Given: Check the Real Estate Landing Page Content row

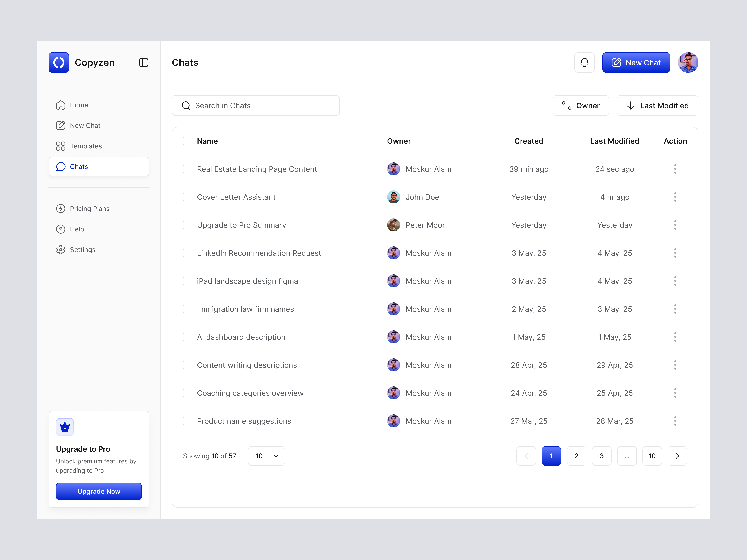Looking at the screenshot, I should click(187, 169).
